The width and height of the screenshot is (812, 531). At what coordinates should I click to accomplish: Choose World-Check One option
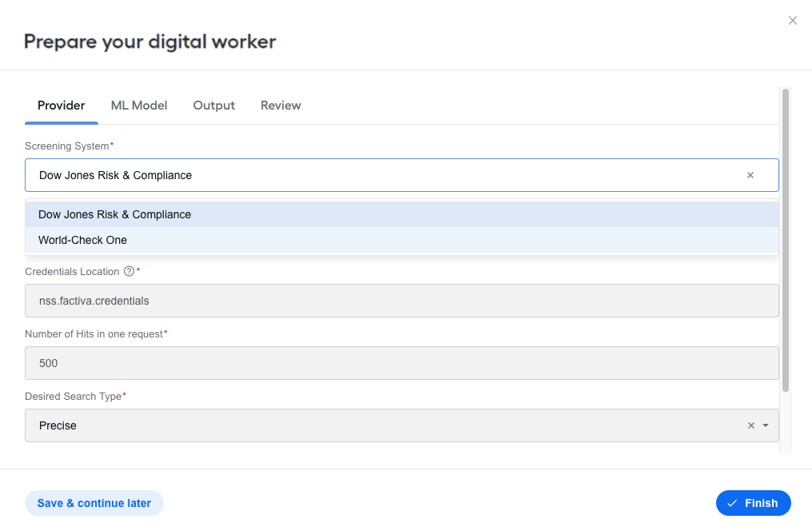(402, 240)
